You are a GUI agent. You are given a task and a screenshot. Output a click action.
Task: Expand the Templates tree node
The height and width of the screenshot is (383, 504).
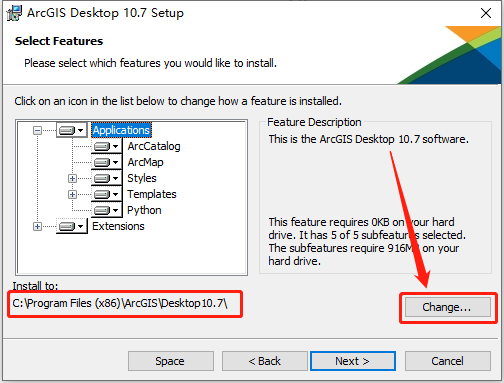click(72, 194)
